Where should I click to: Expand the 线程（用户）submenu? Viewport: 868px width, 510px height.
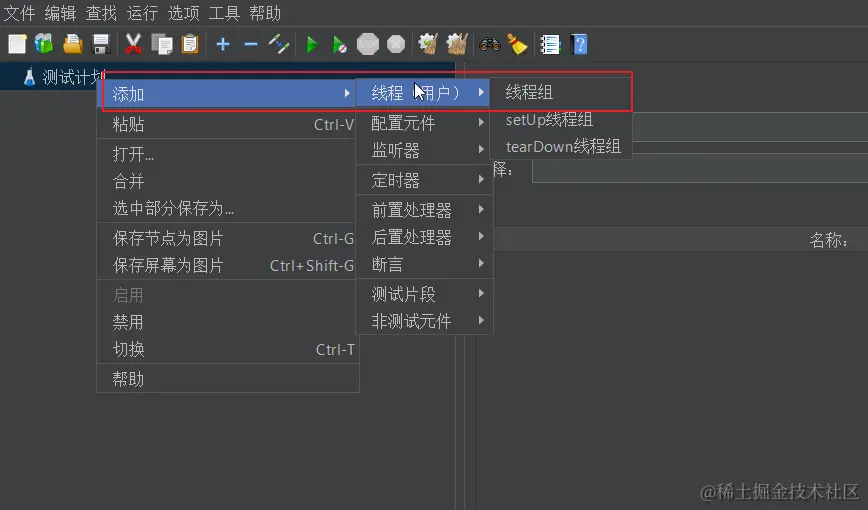click(x=423, y=92)
